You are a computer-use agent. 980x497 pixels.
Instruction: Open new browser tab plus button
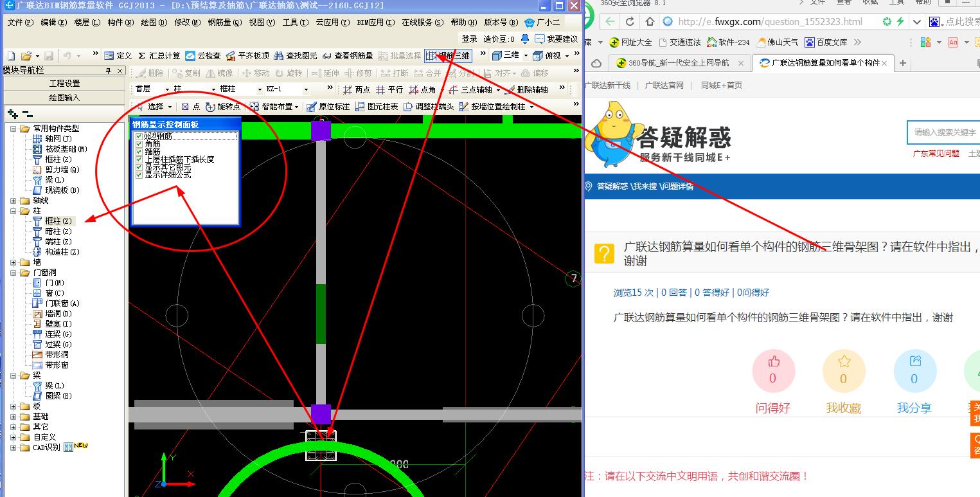pos(903,63)
